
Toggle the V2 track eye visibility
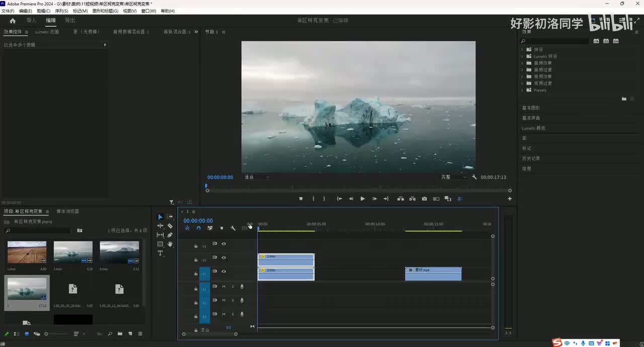[x=224, y=257]
